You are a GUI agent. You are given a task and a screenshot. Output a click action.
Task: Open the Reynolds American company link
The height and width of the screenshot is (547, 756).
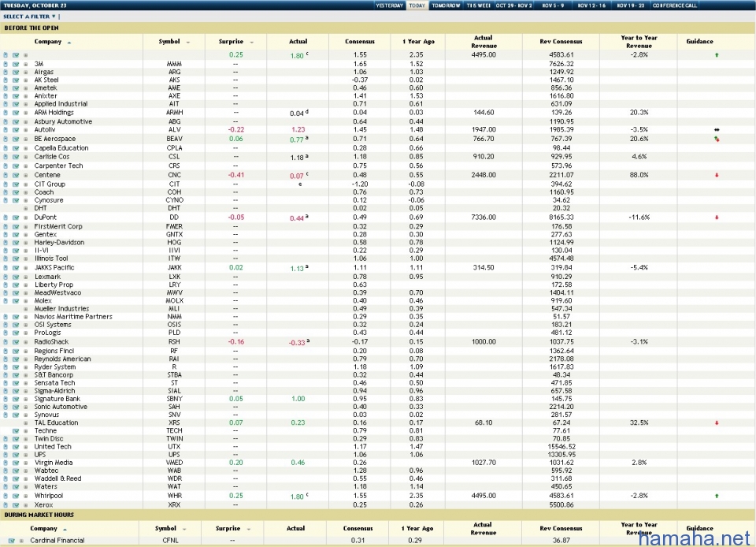[63, 359]
